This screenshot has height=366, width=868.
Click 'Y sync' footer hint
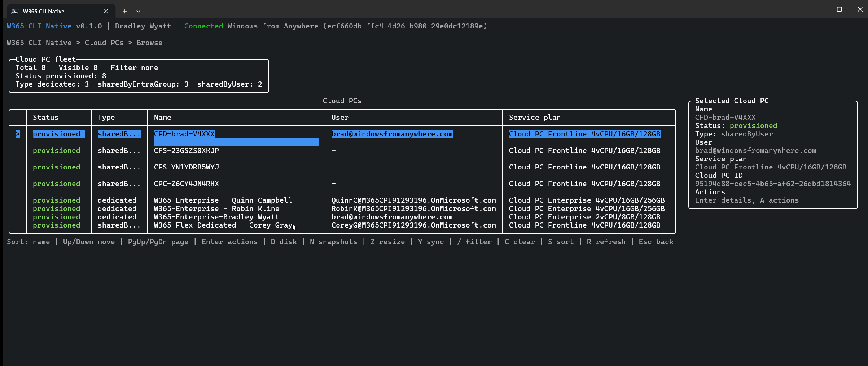(x=431, y=242)
